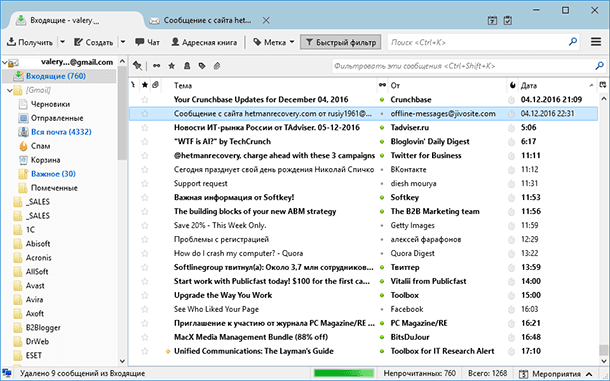Select the Inbox (Входящие 760) folder
Image resolution: width=610 pixels, height=381 pixels.
point(59,76)
